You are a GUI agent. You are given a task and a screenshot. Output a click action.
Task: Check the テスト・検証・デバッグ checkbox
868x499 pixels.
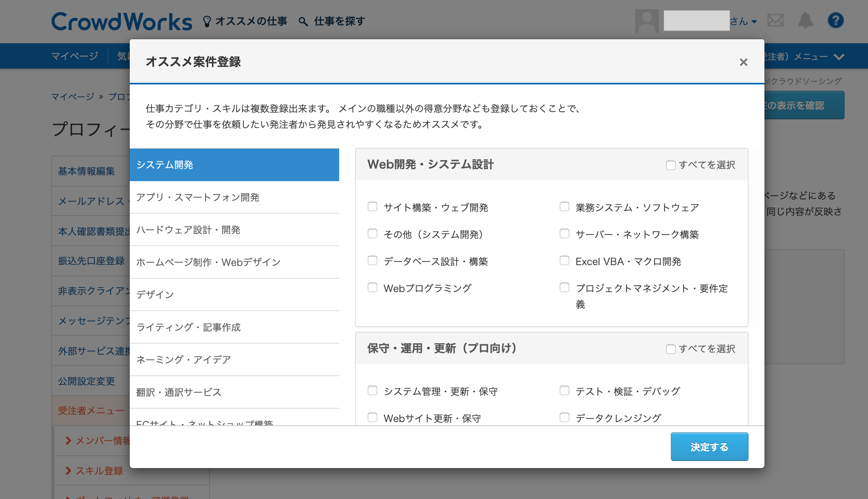coord(564,390)
